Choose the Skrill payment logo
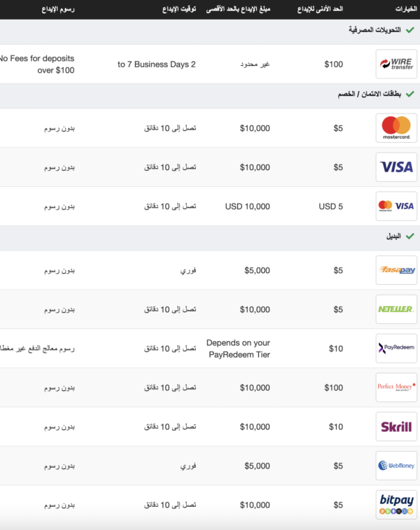This screenshot has height=530, width=420. (x=396, y=426)
